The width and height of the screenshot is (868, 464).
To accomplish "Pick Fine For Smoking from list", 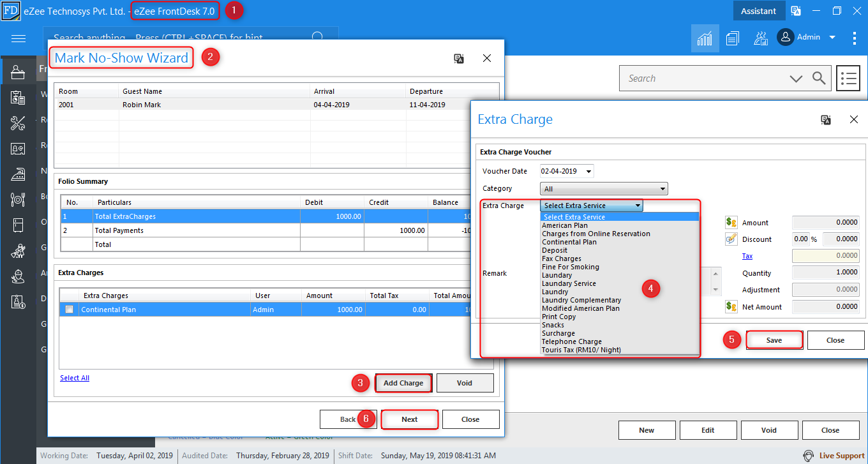I will tap(571, 267).
